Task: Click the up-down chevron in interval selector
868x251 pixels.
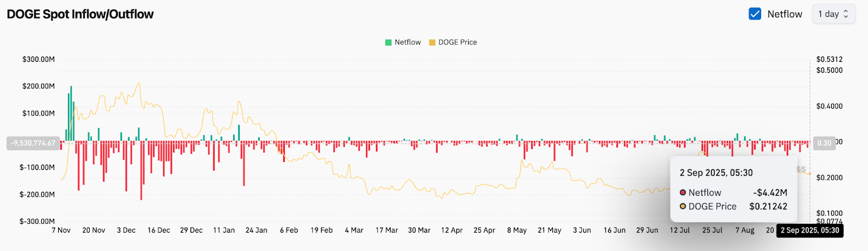Action: tap(846, 14)
